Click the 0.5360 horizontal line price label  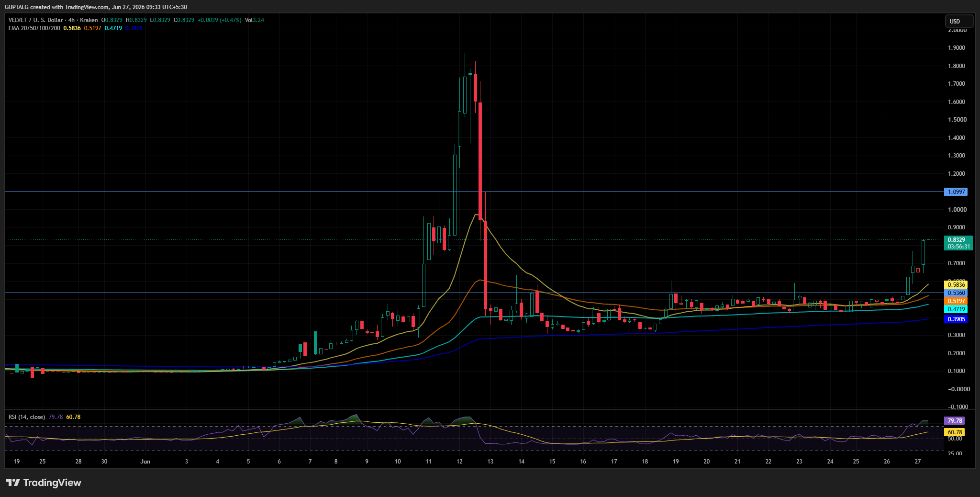point(956,293)
